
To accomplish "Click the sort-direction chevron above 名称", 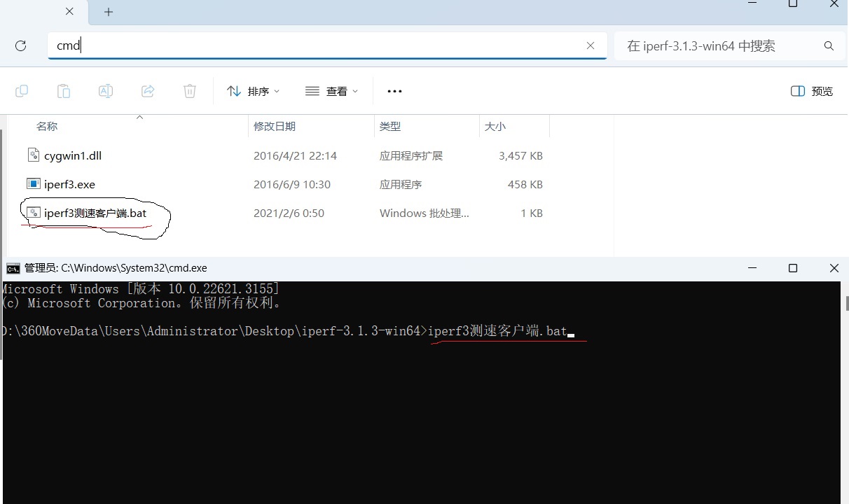I will [x=139, y=117].
